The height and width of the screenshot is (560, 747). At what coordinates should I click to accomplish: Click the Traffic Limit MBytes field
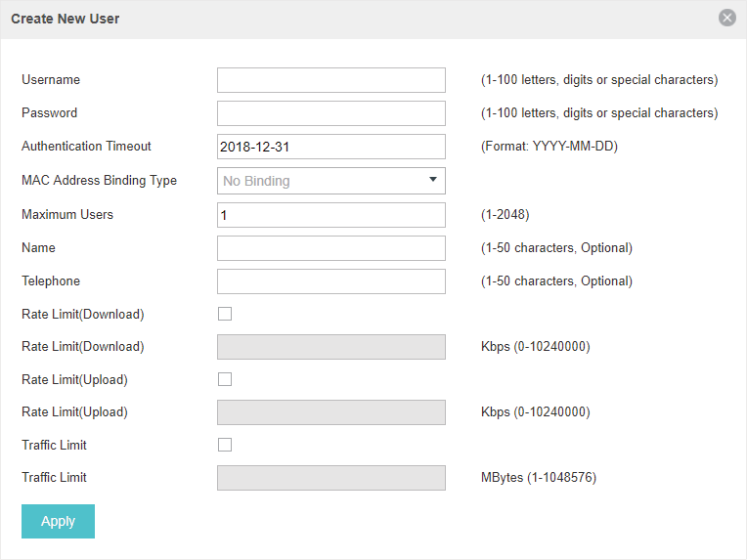[331, 478]
